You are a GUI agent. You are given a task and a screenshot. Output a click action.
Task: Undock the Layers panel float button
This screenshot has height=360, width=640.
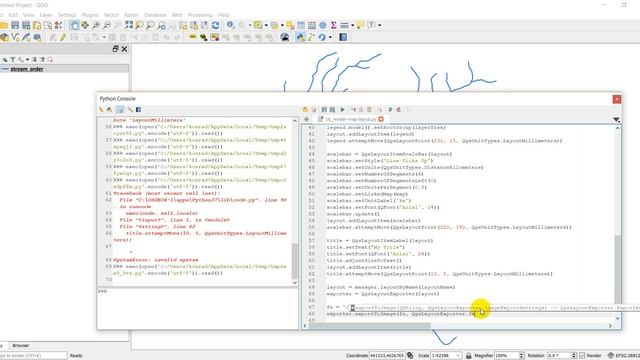115,49
